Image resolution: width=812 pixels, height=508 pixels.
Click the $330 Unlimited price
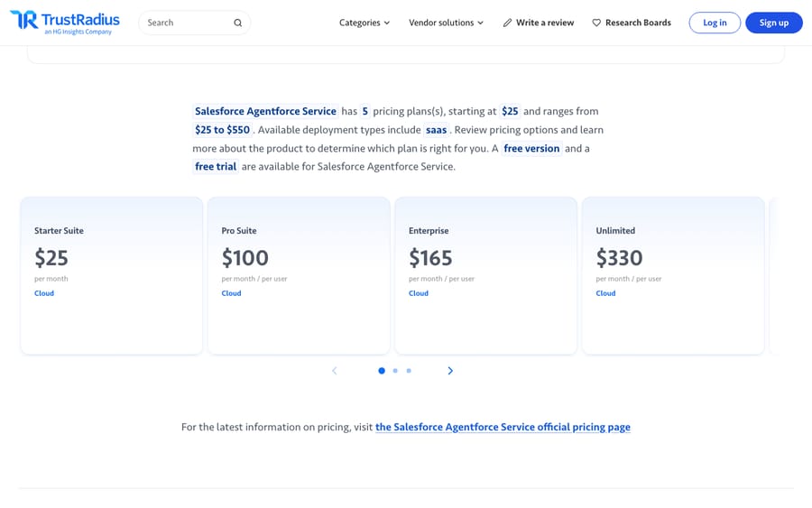point(619,258)
